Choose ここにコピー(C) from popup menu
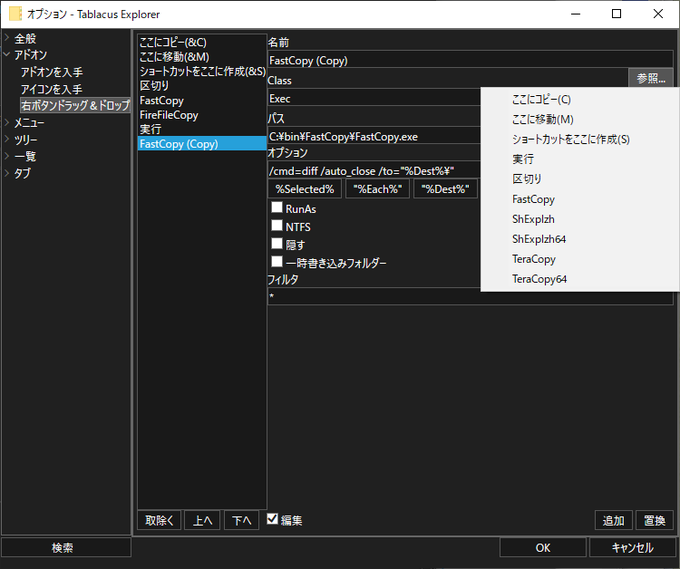The height and width of the screenshot is (569, 680). 580,99
